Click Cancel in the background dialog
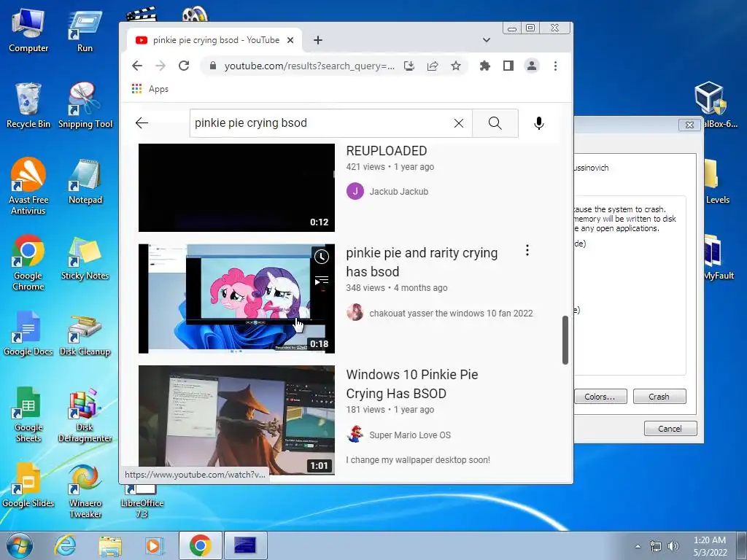This screenshot has height=560, width=747. [670, 429]
